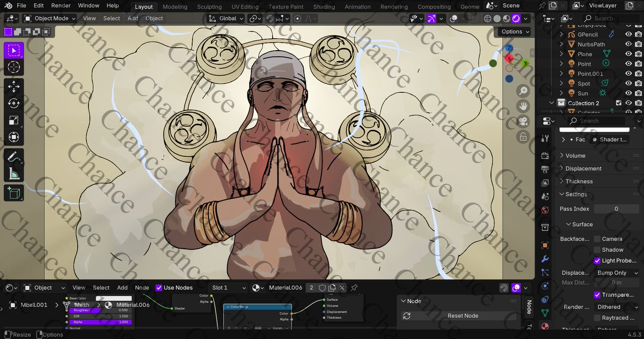Hide the Sun light with eye icon
The image size is (644, 339).
628,93
